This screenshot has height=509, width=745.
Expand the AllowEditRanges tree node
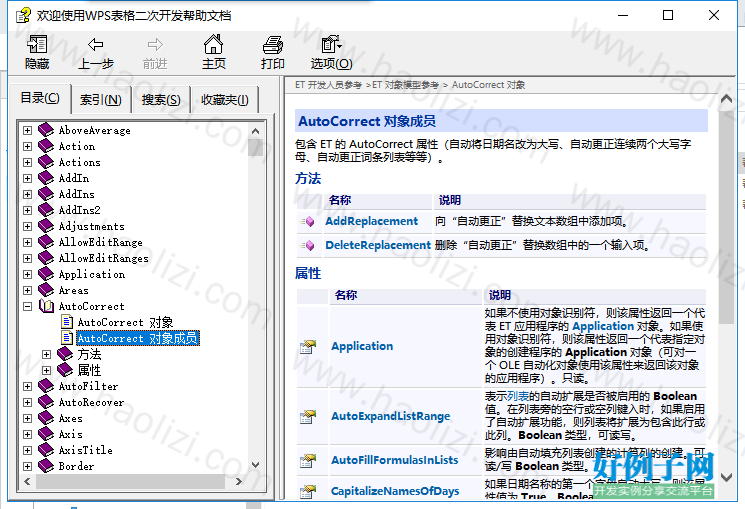pyautogui.click(x=28, y=259)
